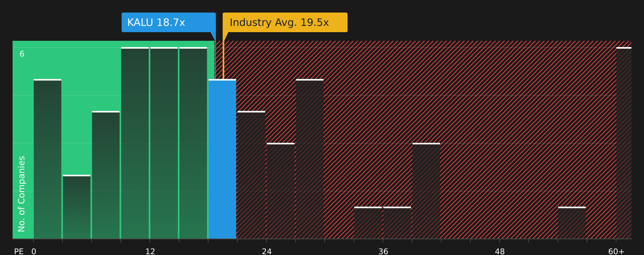Select the bar starting at PE 12

pos(164,143)
